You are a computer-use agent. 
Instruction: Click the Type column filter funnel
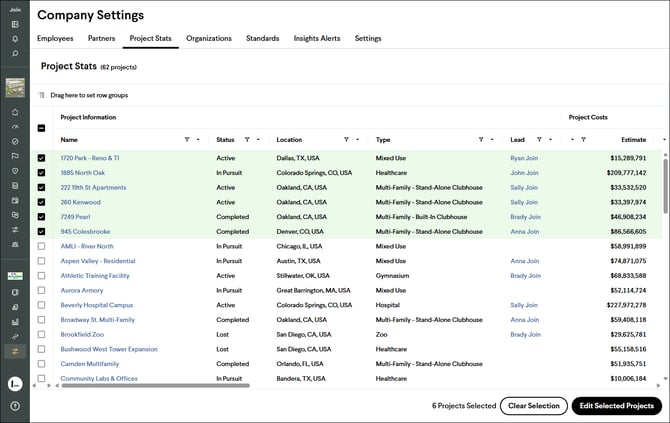tap(481, 140)
